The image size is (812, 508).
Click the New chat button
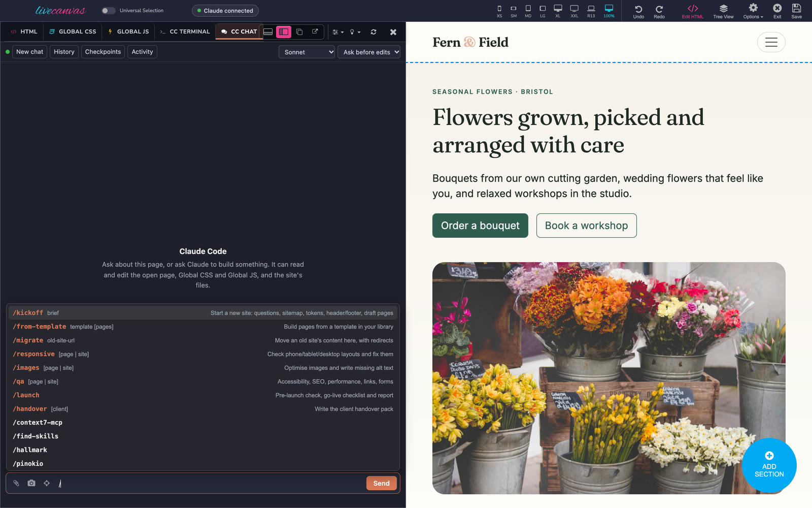pyautogui.click(x=29, y=52)
